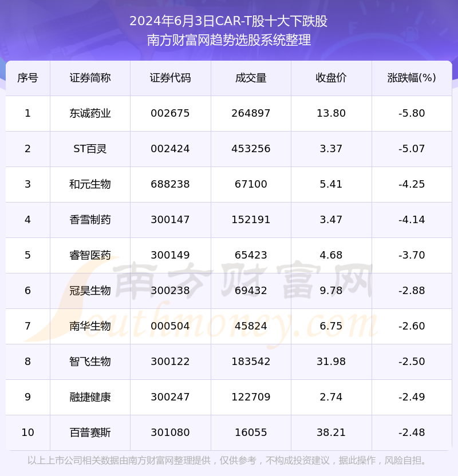The image size is (458, 476).
Task: Click volume value '45824'
Action: 251,326
